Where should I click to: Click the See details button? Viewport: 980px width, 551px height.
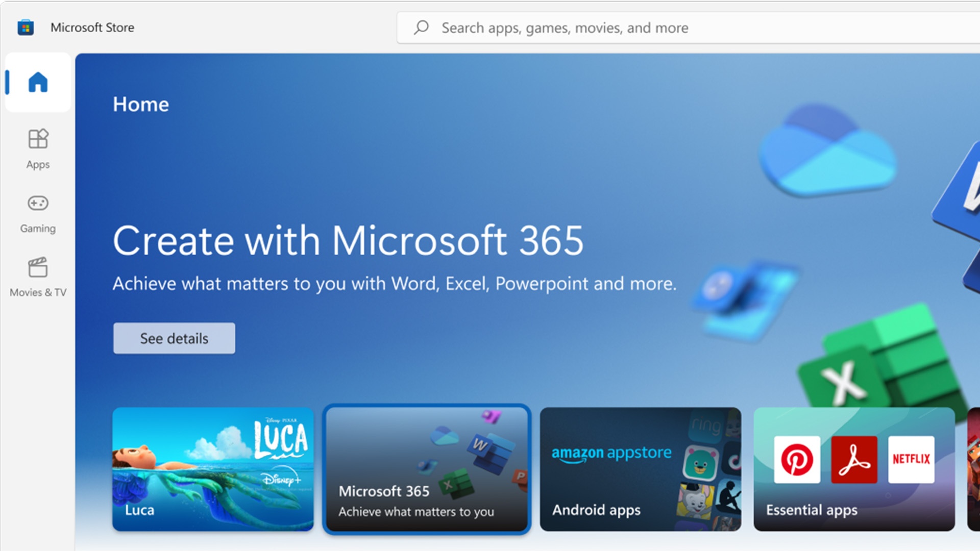pyautogui.click(x=175, y=338)
